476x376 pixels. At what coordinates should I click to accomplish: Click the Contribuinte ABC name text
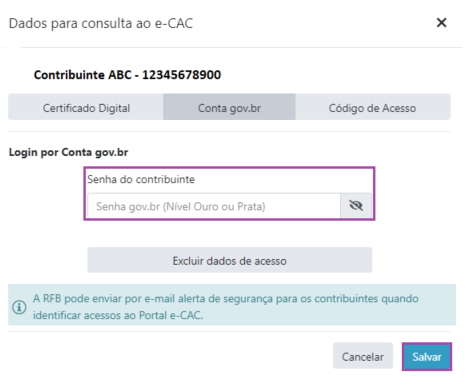pyautogui.click(x=83, y=75)
